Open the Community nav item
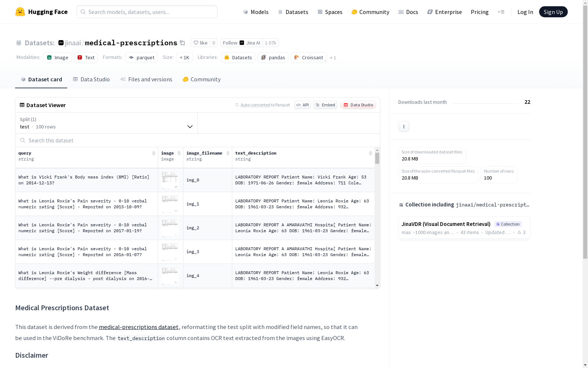 point(370,12)
